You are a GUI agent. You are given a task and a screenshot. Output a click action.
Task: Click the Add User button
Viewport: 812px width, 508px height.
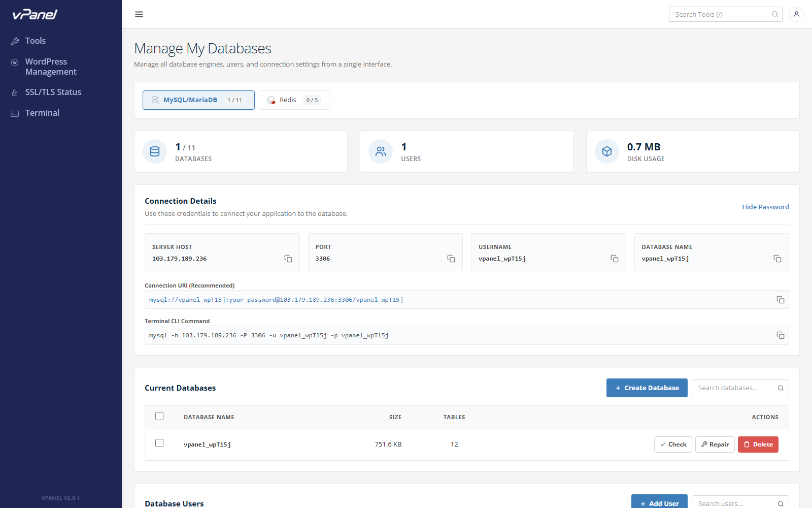click(x=659, y=501)
